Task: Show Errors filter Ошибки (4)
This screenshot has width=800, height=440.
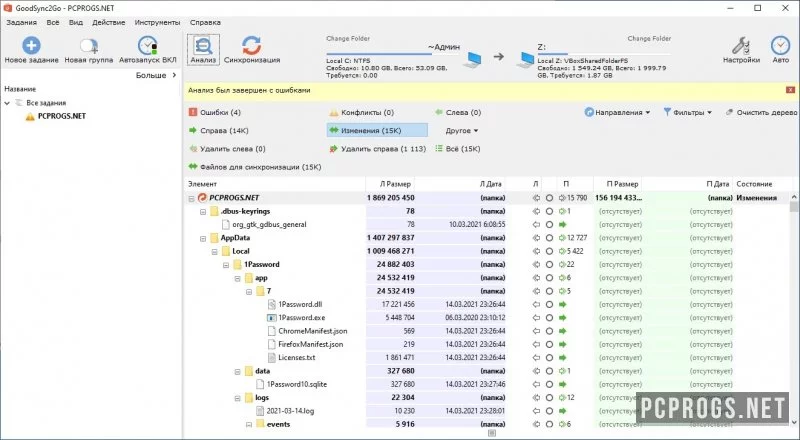Action: point(215,112)
